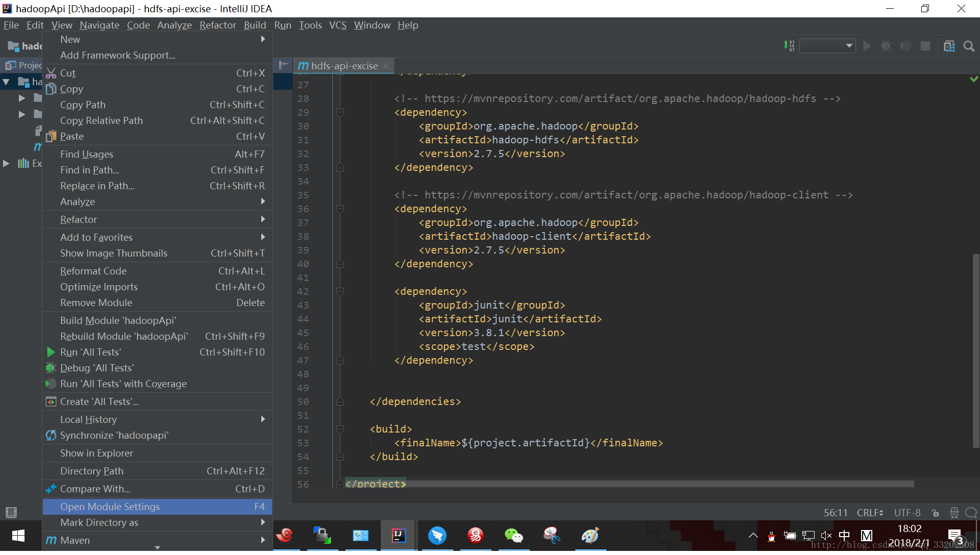Expand the Refactor submenu

pyautogui.click(x=157, y=219)
